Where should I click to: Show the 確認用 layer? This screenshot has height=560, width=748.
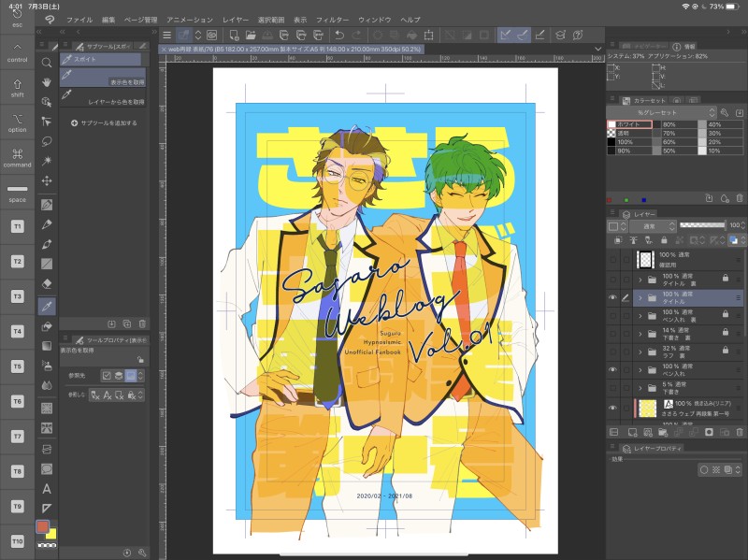pyautogui.click(x=612, y=260)
